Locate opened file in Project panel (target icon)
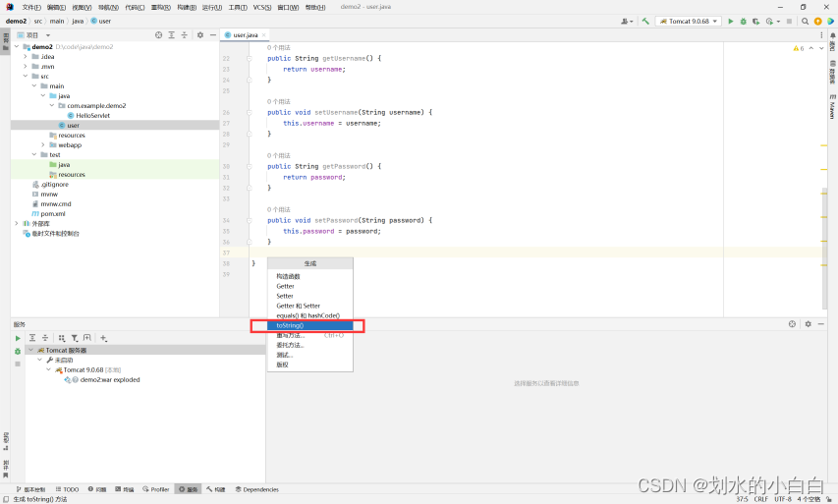This screenshot has height=504, width=838. 159,34
